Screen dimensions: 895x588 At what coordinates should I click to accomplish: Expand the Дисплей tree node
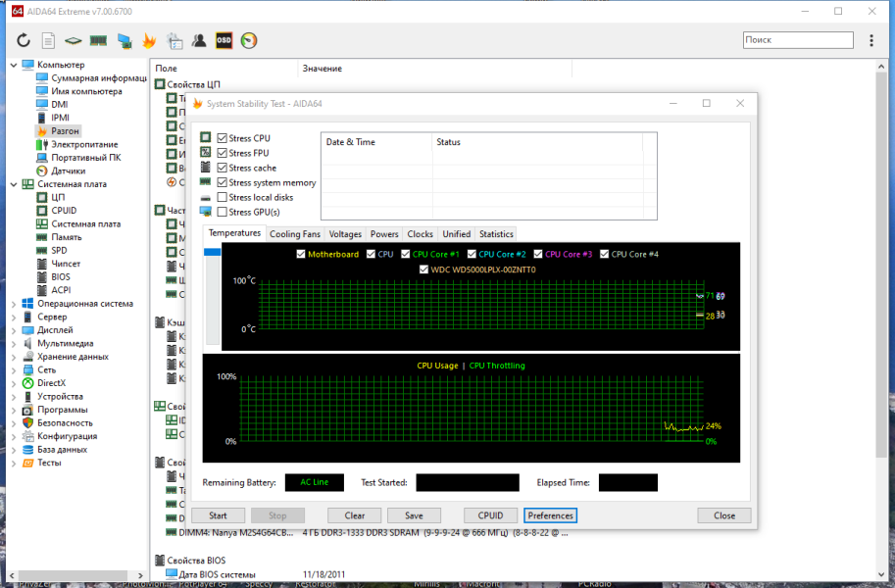click(14, 330)
